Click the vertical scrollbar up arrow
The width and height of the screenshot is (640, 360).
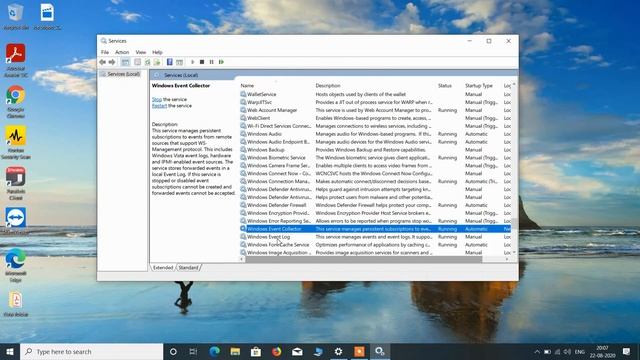click(514, 84)
